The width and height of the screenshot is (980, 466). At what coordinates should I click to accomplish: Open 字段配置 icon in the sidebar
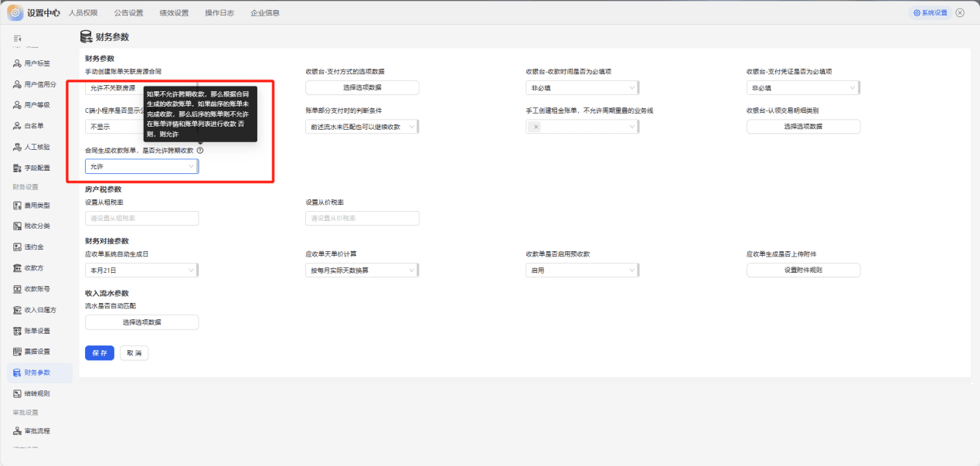(17, 168)
